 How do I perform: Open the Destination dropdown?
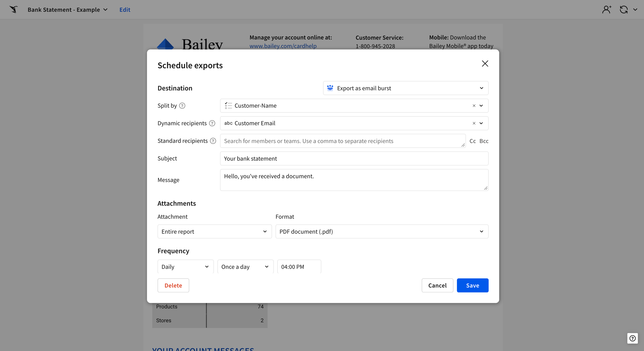pyautogui.click(x=406, y=88)
